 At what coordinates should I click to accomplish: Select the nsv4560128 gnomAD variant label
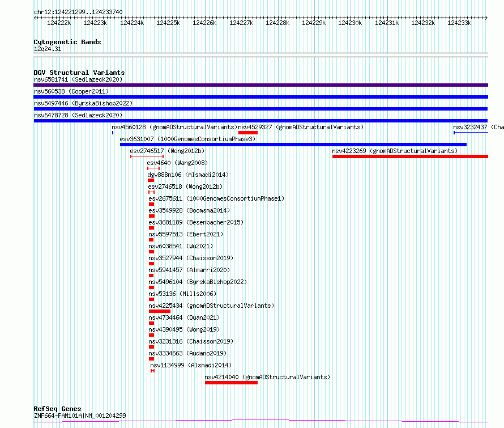(174, 127)
